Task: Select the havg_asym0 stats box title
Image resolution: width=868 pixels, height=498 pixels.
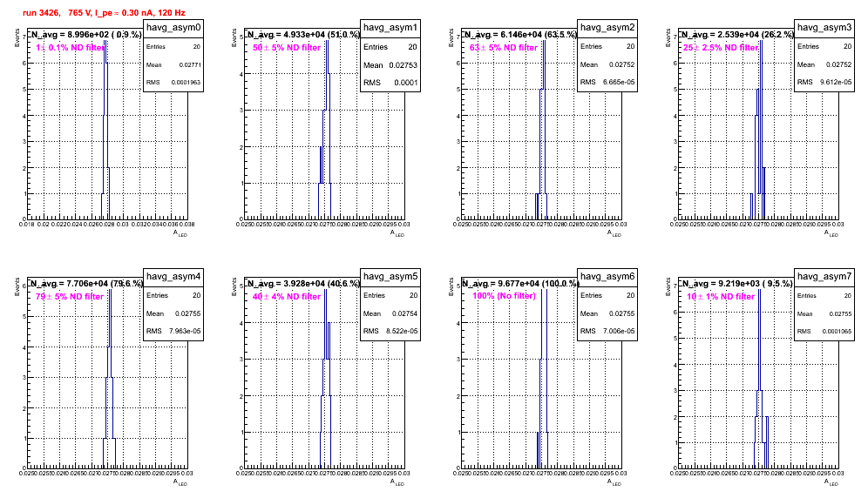Action: (x=173, y=27)
